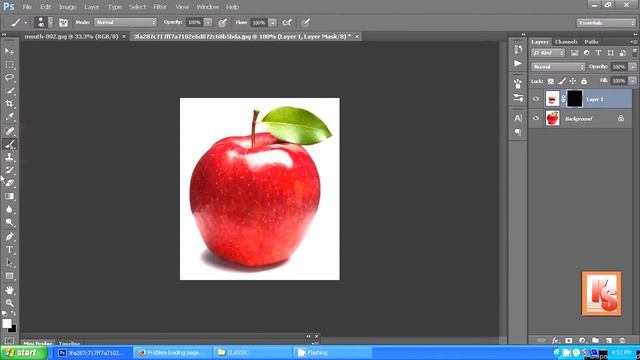Open the Essentials workspace dropdown
The width and height of the screenshot is (640, 360).
pyautogui.click(x=606, y=23)
